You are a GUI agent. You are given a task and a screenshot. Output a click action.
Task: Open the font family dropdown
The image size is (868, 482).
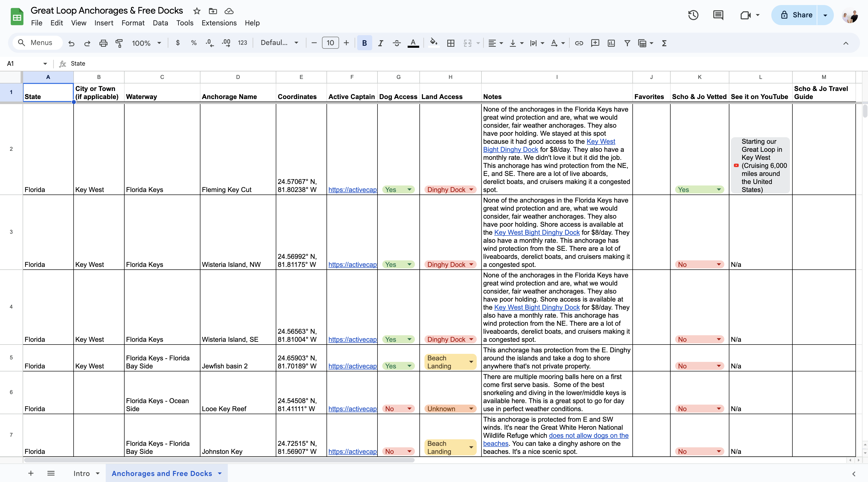(x=279, y=43)
